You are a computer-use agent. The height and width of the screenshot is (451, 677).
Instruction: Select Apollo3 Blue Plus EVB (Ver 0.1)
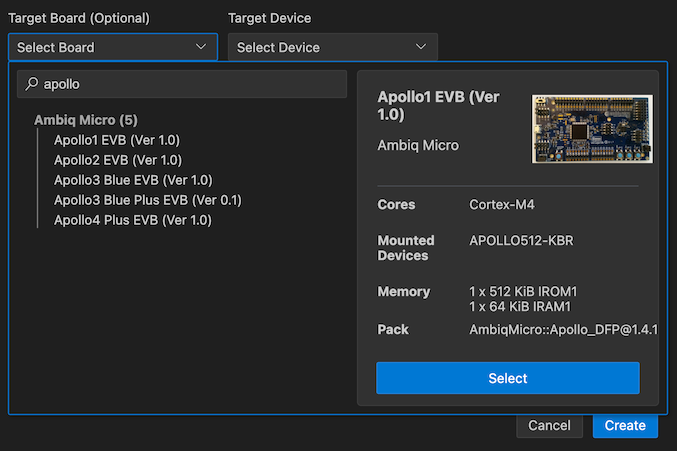(x=148, y=200)
